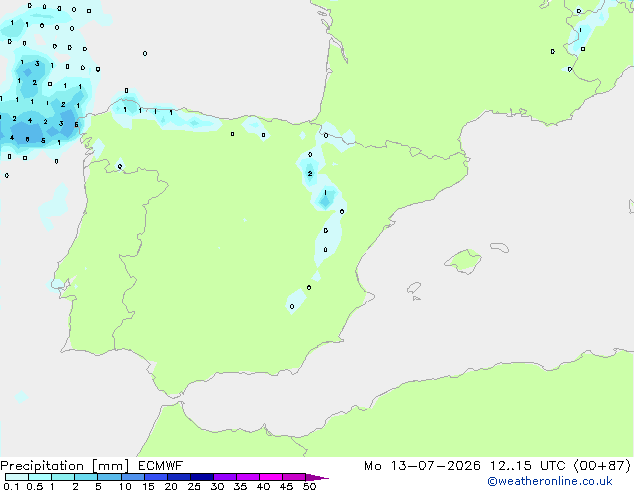Select the 10–15 mm legend swatch
This screenshot has width=634, height=490.
point(133,477)
